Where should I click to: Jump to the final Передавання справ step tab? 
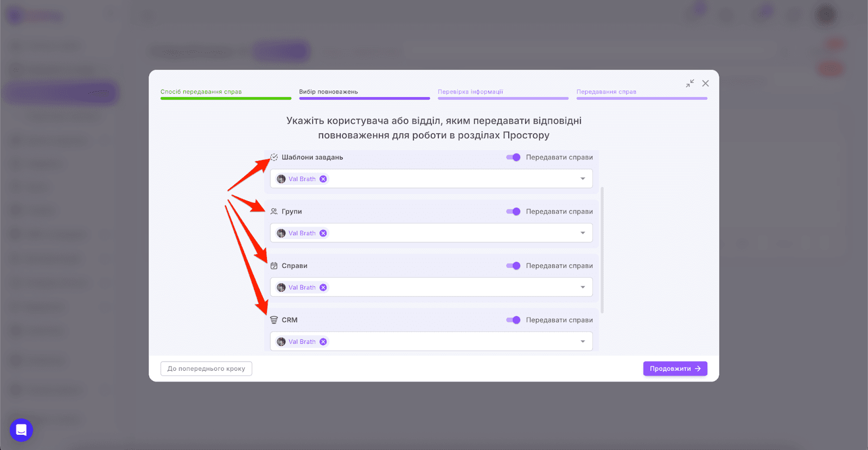(x=642, y=93)
